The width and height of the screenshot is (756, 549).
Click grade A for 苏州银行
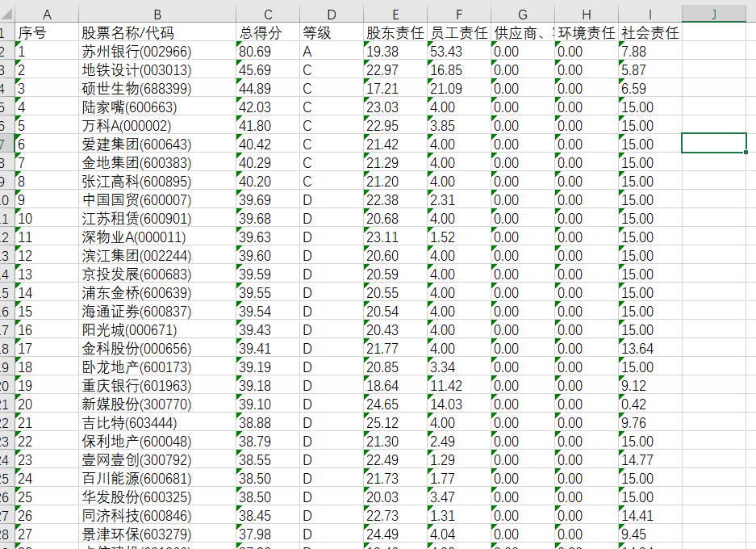click(x=332, y=51)
